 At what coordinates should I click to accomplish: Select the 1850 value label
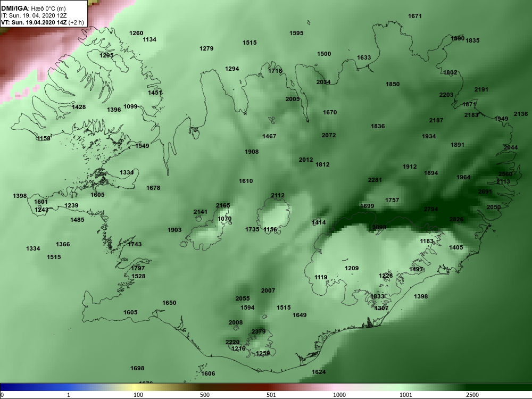pos(393,84)
